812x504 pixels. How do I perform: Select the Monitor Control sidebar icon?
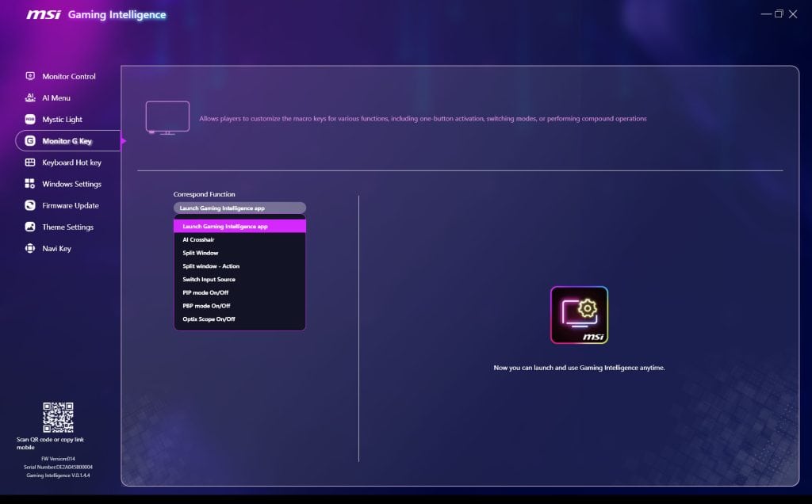30,76
